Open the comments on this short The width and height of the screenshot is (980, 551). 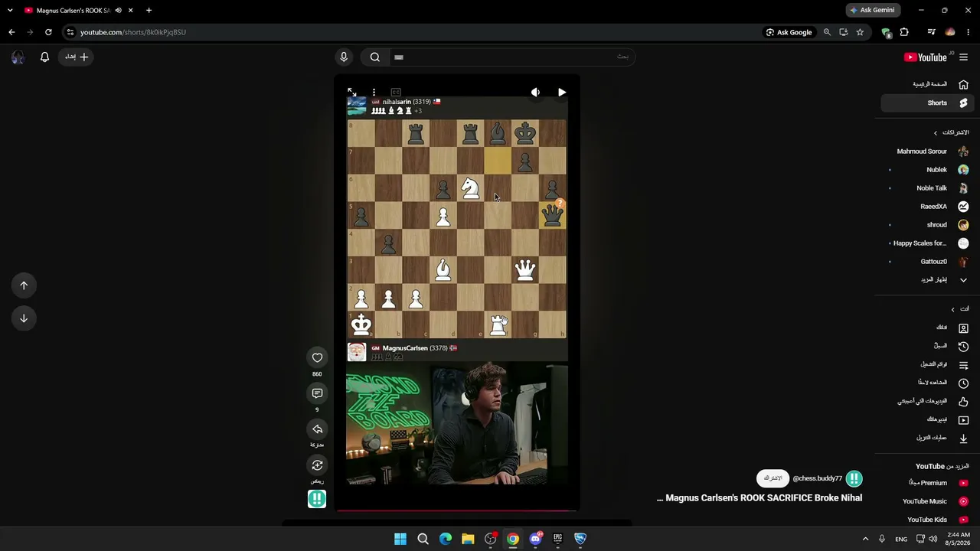pyautogui.click(x=317, y=393)
